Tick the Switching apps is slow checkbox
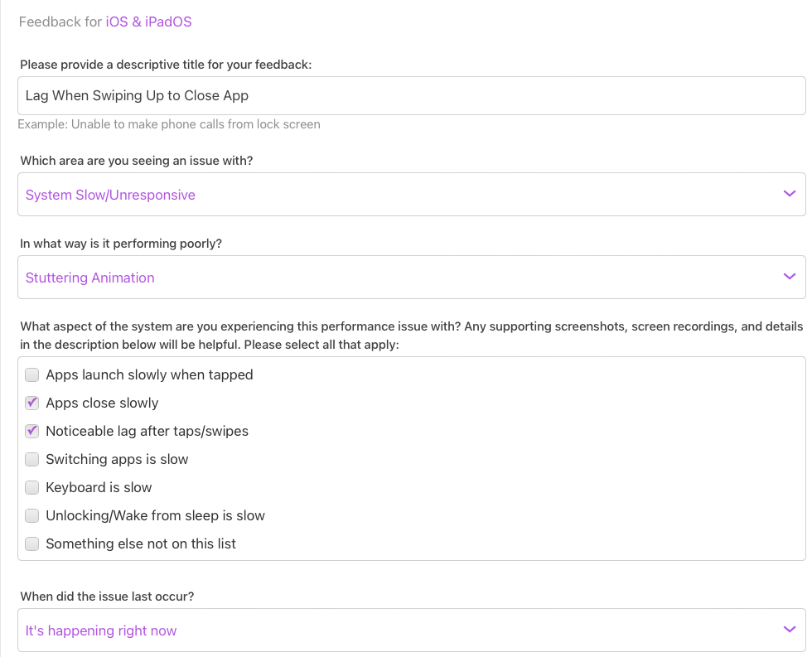Screen dimensions: 812x657 32,460
